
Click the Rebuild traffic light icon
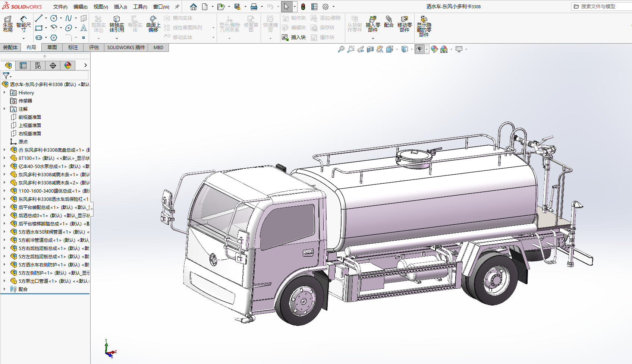[x=303, y=7]
